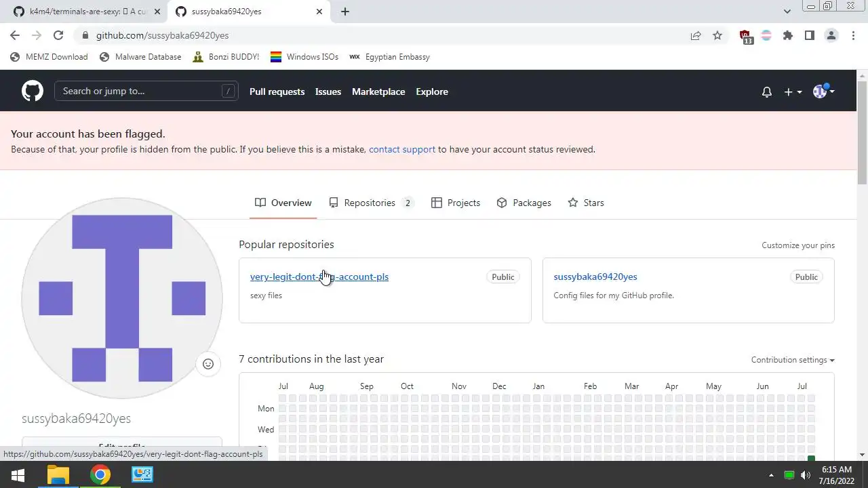This screenshot has width=868, height=488.
Task: Click the GitHub Octocat logo
Action: pos(32,91)
